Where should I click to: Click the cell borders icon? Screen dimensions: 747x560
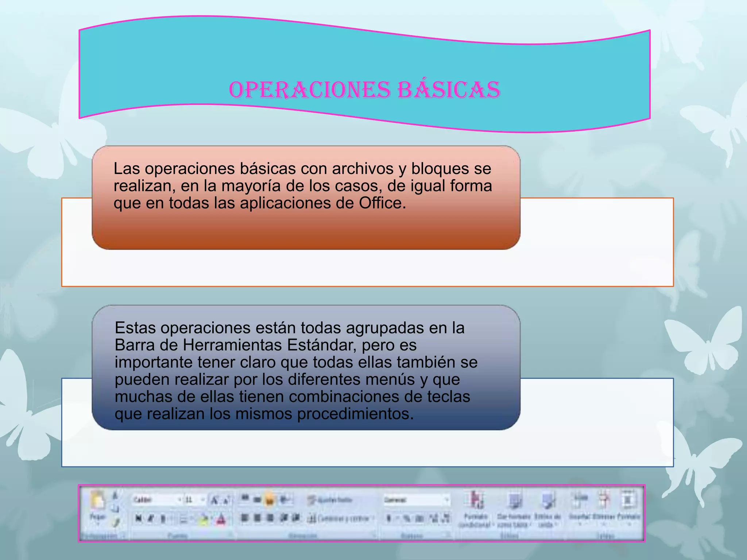[x=184, y=519]
